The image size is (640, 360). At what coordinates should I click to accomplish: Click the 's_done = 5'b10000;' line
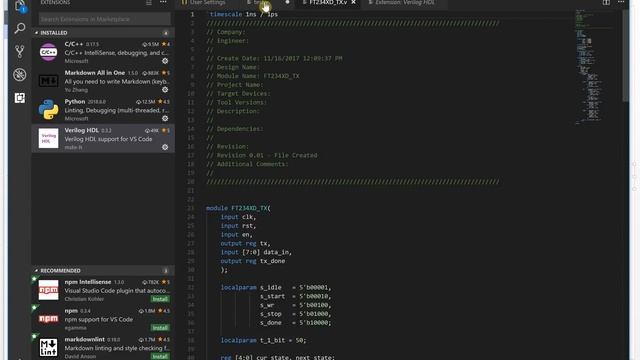(296, 323)
